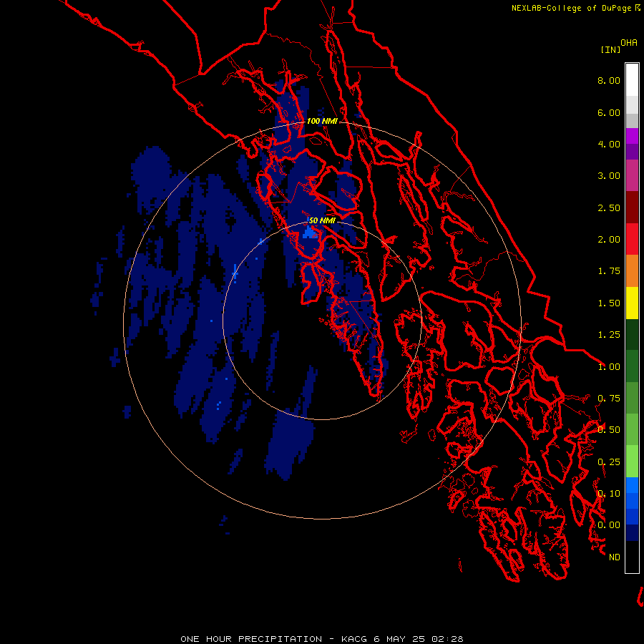
Task: Select the 0.75 legend value
Action: (x=609, y=399)
